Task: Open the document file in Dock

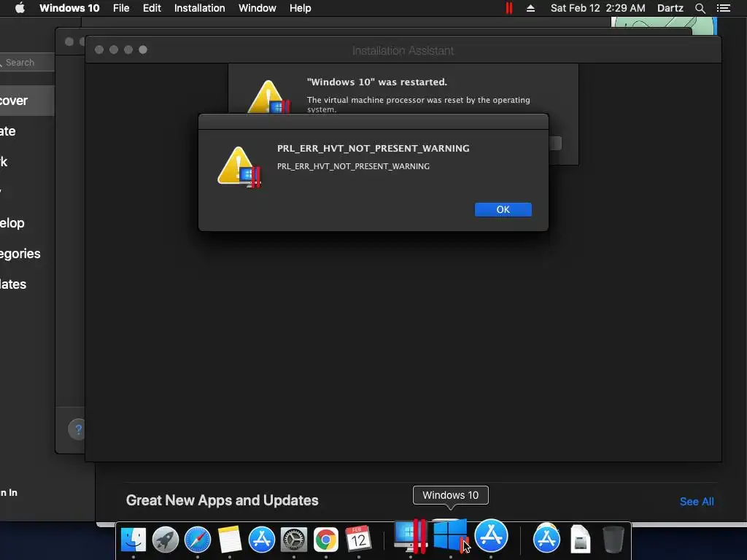Action: (580, 540)
